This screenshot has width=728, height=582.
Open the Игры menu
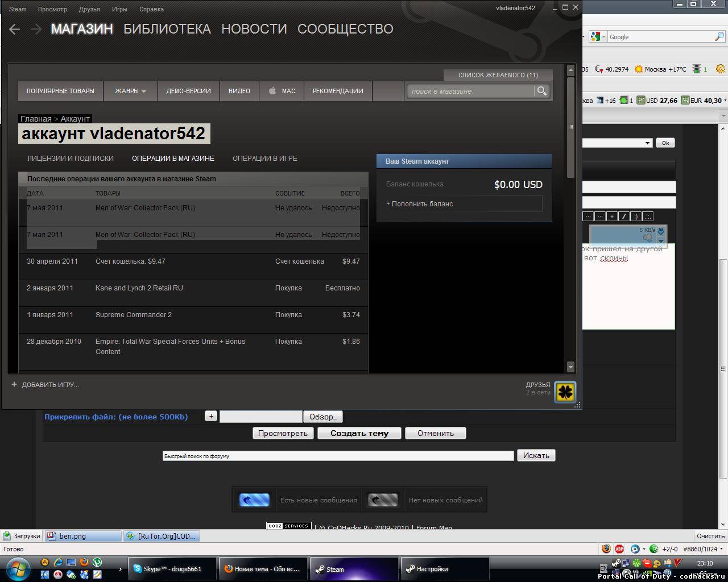119,9
